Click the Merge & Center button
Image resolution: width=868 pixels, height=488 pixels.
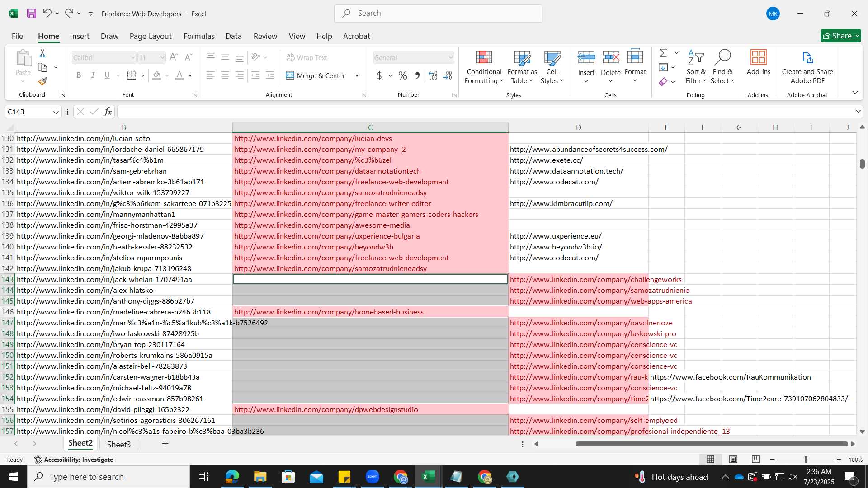(316, 75)
